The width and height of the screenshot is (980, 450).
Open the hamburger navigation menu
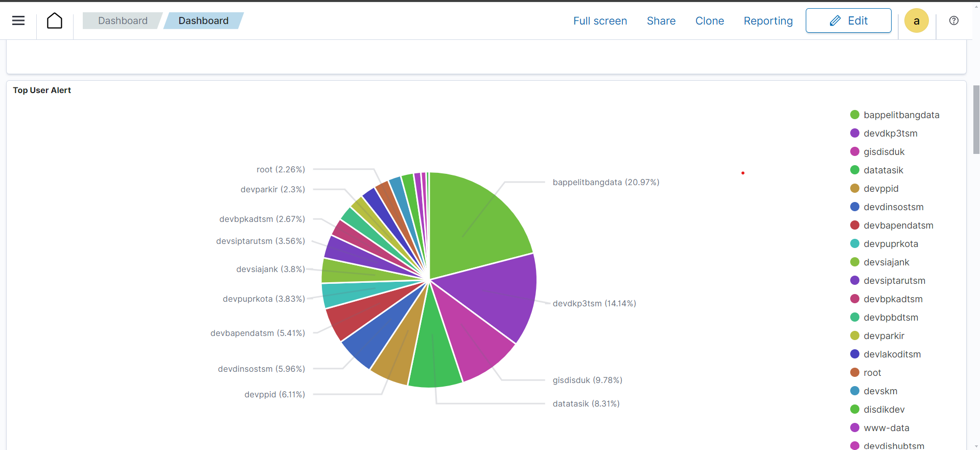point(18,20)
